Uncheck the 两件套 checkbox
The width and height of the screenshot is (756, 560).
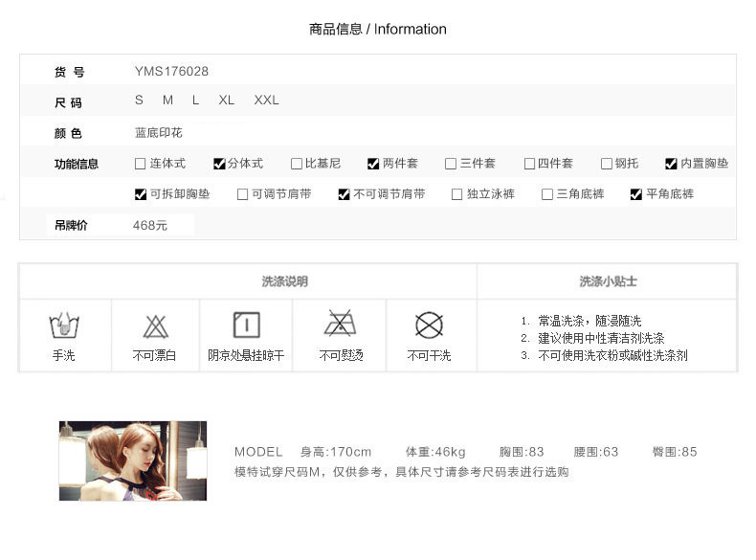pyautogui.click(x=373, y=164)
